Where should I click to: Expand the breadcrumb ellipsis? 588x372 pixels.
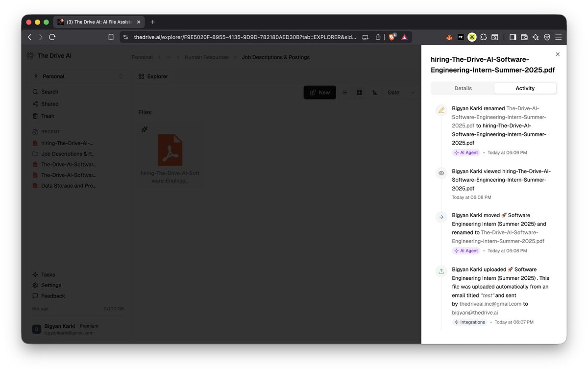169,57
